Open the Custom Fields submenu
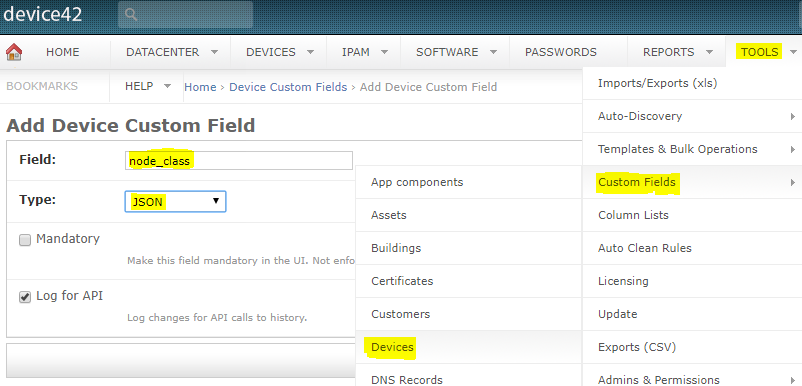 tap(692, 182)
